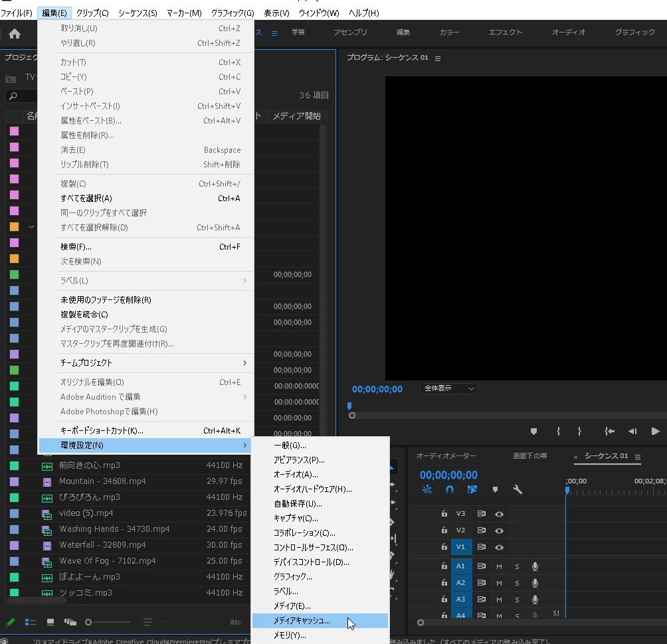Toggle linked selection in timeline
The width and height of the screenshot is (667, 644).
pos(472,489)
